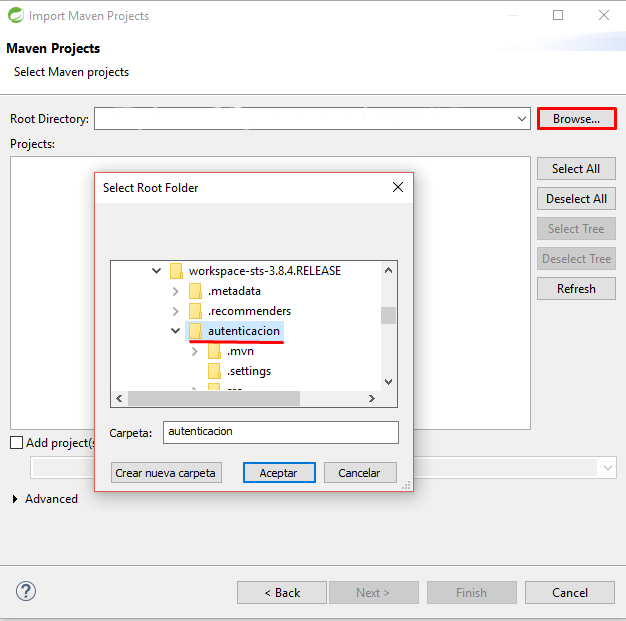Close the Select Root Folder dialog
The image size is (626, 621).
[398, 187]
